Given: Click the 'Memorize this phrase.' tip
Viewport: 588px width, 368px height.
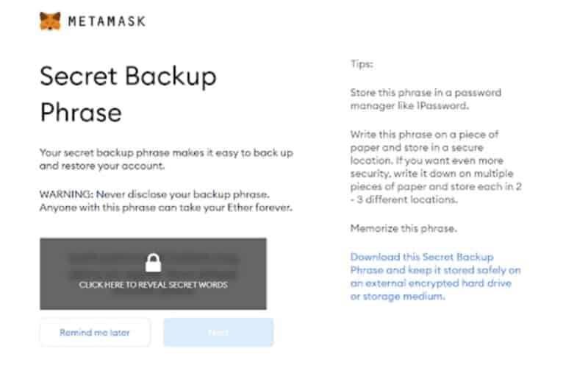Looking at the screenshot, I should [404, 228].
